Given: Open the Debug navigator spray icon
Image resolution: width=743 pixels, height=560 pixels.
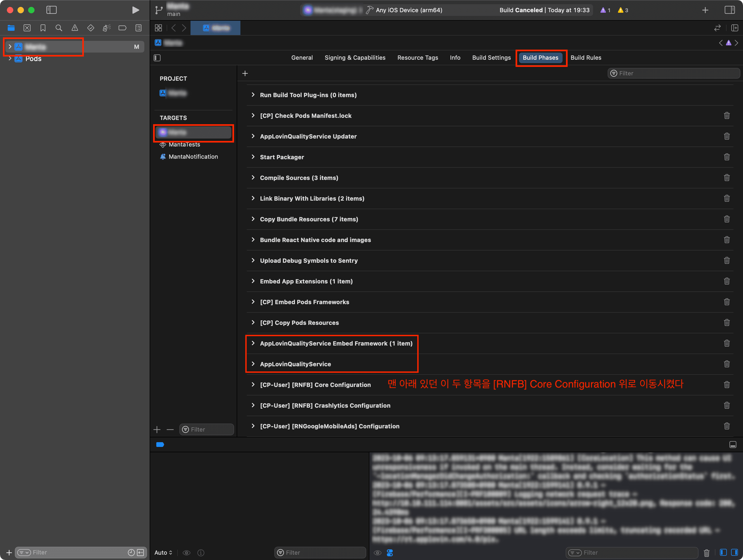Looking at the screenshot, I should [x=106, y=28].
